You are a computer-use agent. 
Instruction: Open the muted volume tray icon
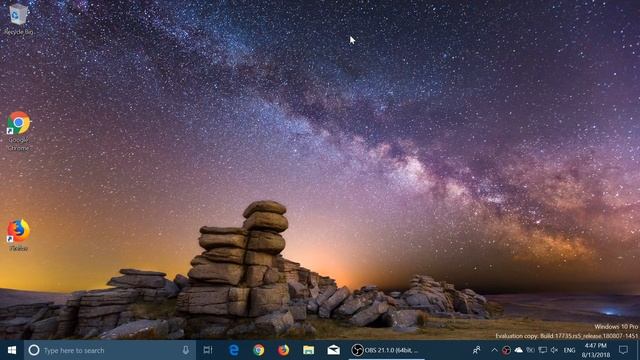pos(554,350)
